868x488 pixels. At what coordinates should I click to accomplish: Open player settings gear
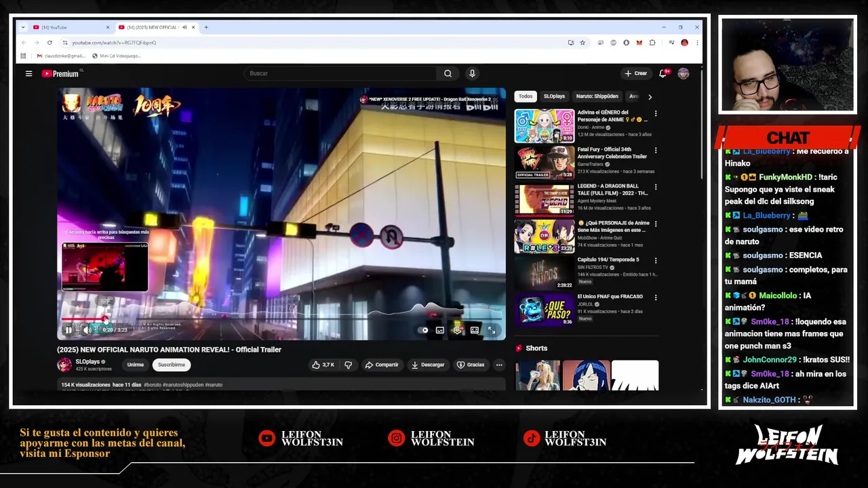(457, 330)
